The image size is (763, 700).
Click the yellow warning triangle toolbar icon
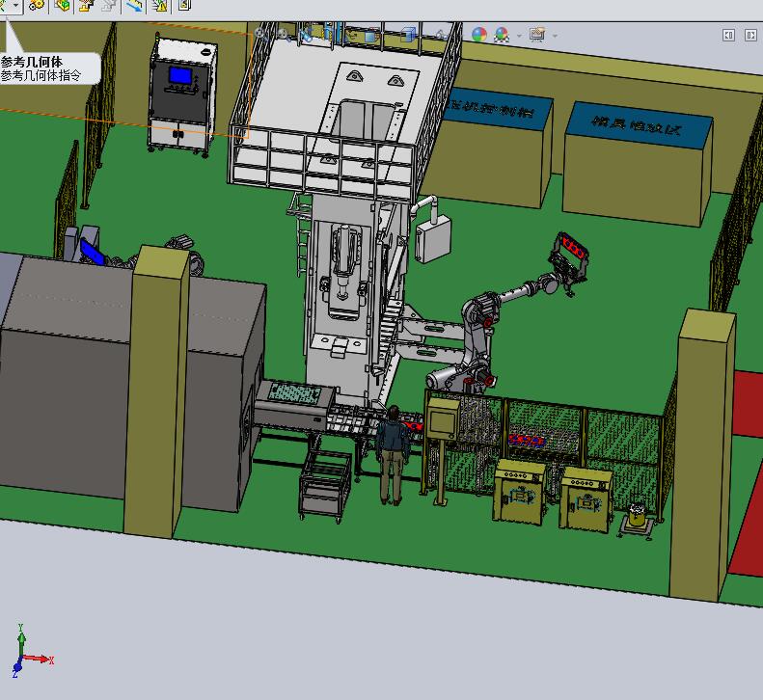coord(159,6)
